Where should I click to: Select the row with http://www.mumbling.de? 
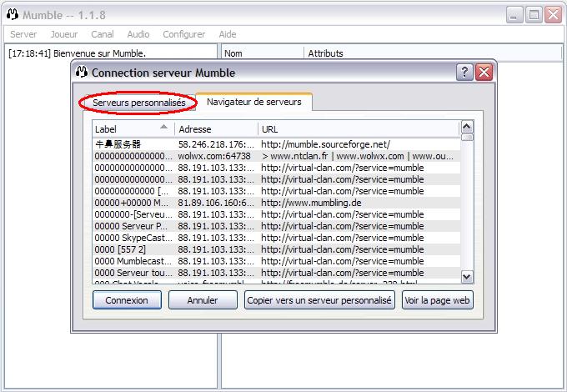276,203
